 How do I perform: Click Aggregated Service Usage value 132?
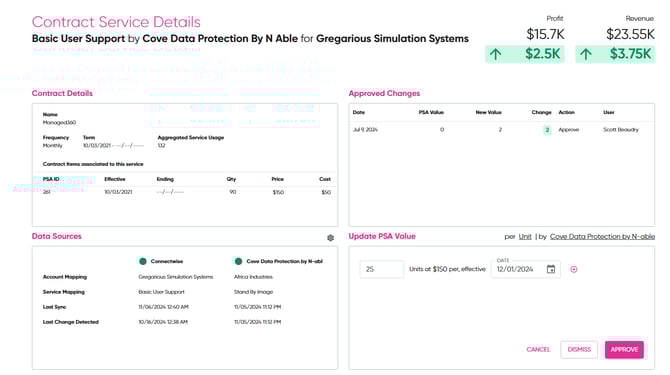pyautogui.click(x=161, y=146)
